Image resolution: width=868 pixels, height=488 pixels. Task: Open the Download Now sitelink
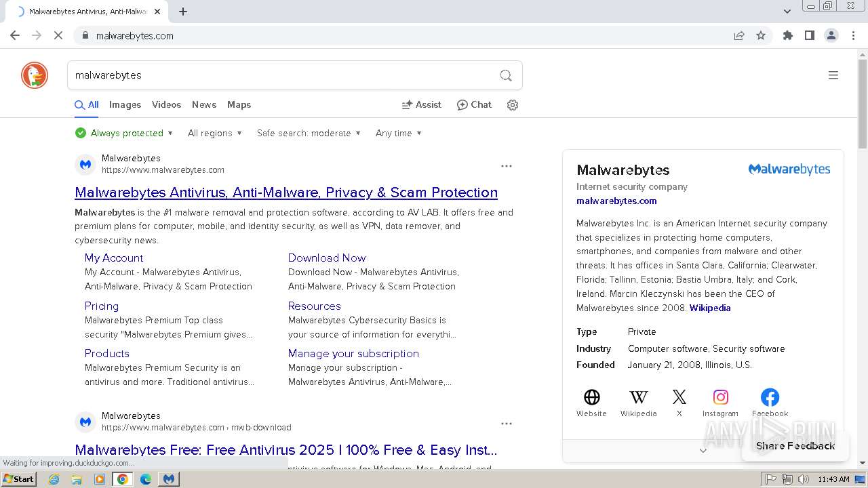(327, 258)
